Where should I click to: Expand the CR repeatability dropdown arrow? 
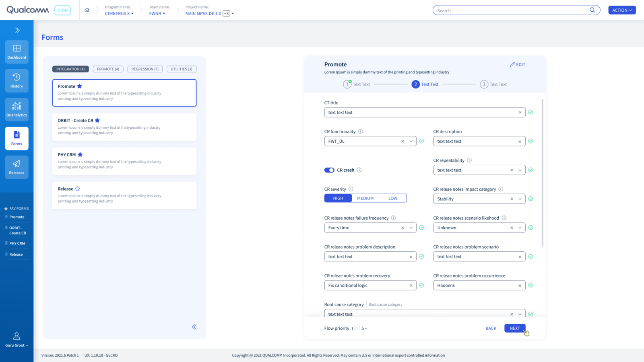point(520,170)
